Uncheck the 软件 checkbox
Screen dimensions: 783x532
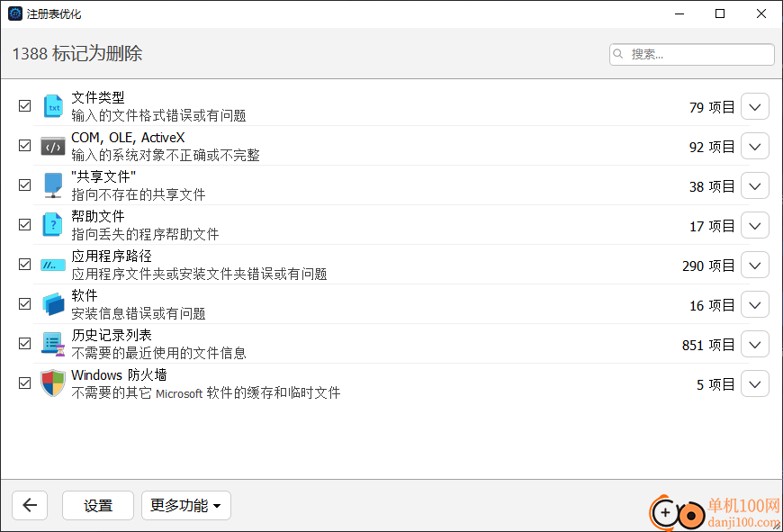[x=24, y=303]
